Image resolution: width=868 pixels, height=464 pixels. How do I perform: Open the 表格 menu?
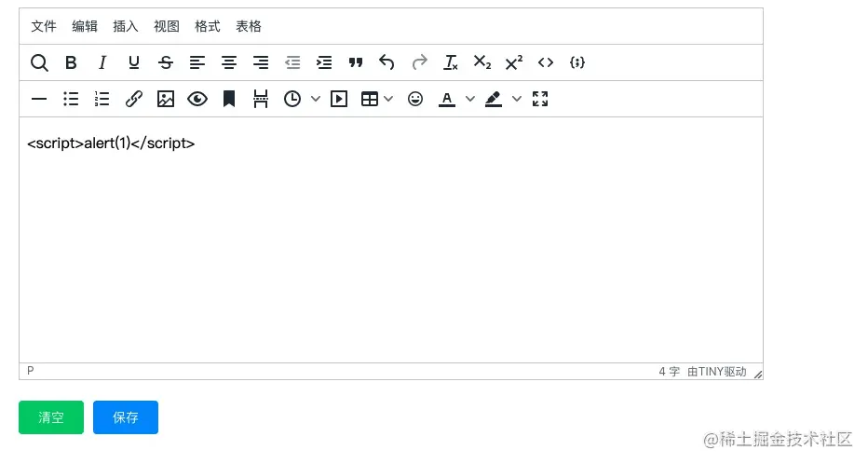[249, 26]
